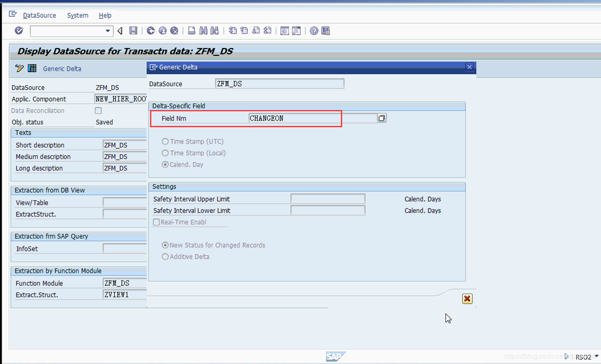Click the First Page icon

tap(233, 31)
